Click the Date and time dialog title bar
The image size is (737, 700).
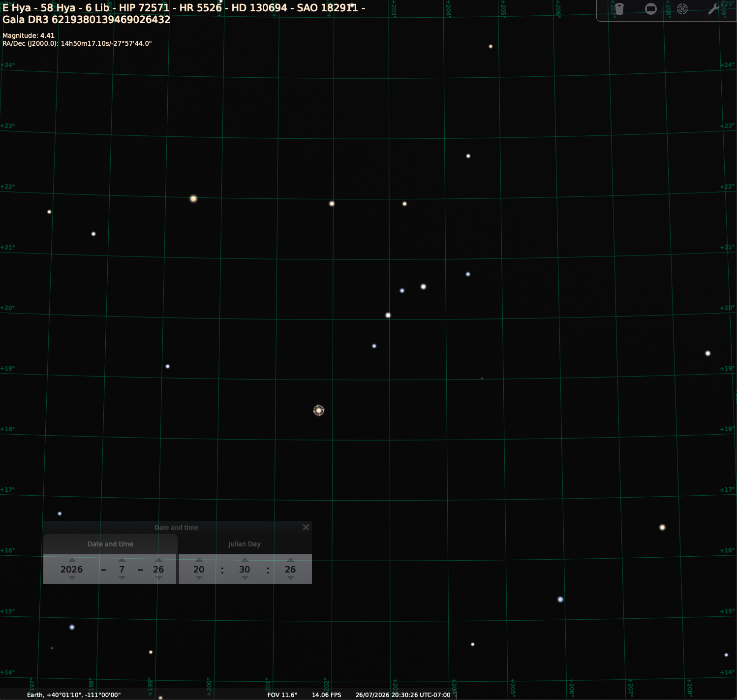pyautogui.click(x=176, y=527)
